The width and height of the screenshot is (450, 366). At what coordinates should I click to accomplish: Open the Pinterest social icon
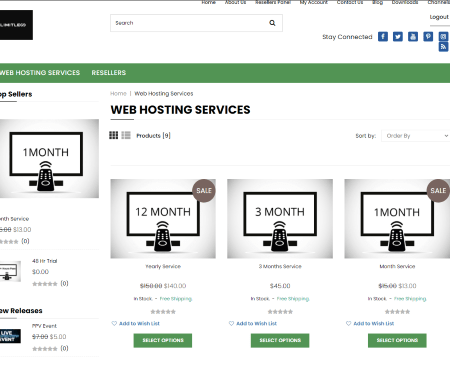(428, 36)
